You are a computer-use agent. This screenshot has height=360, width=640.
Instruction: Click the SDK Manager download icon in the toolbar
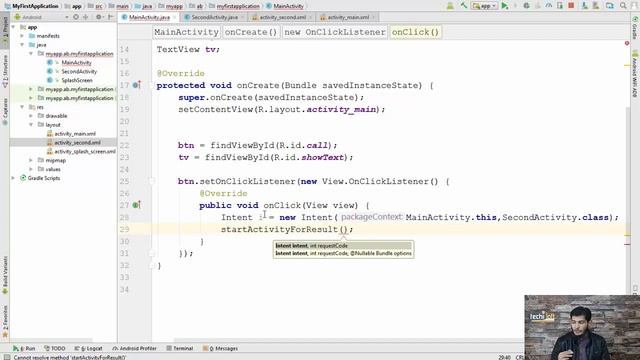tap(585, 6)
